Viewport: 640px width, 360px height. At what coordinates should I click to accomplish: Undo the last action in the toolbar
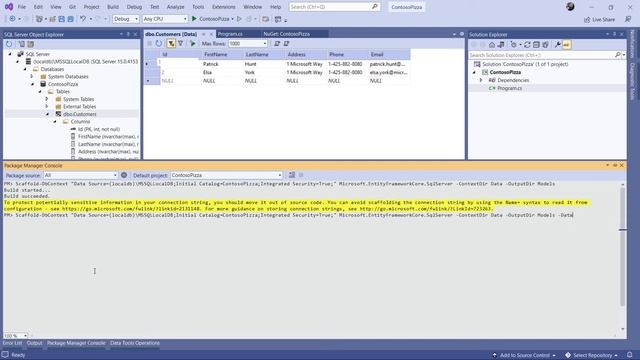[83, 19]
